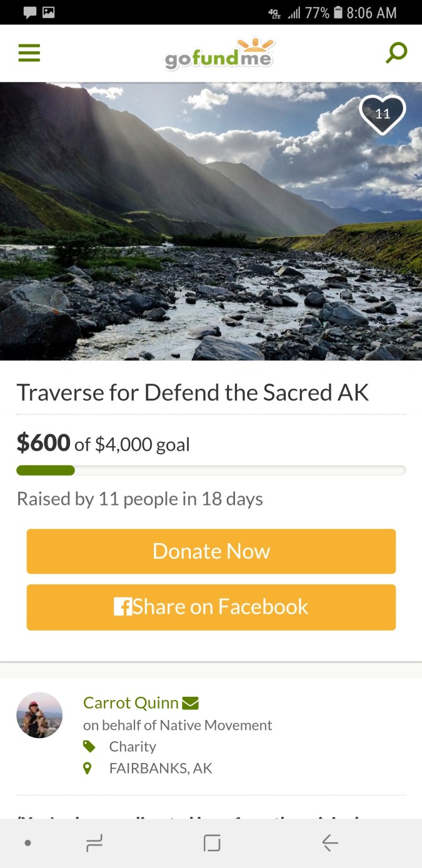Tap the location pin icon
The width and height of the screenshot is (422, 868).
(88, 768)
